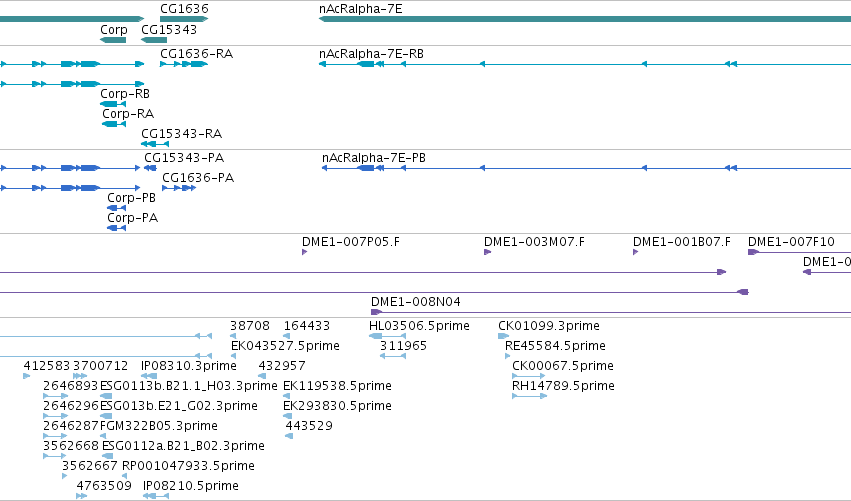Select the ESG013b.E21_G02.3prime label

tap(179, 407)
